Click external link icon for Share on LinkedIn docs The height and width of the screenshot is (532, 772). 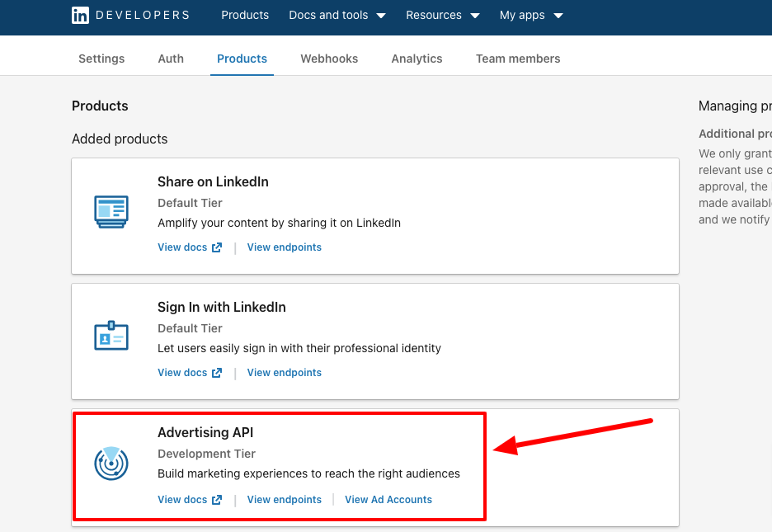217,247
